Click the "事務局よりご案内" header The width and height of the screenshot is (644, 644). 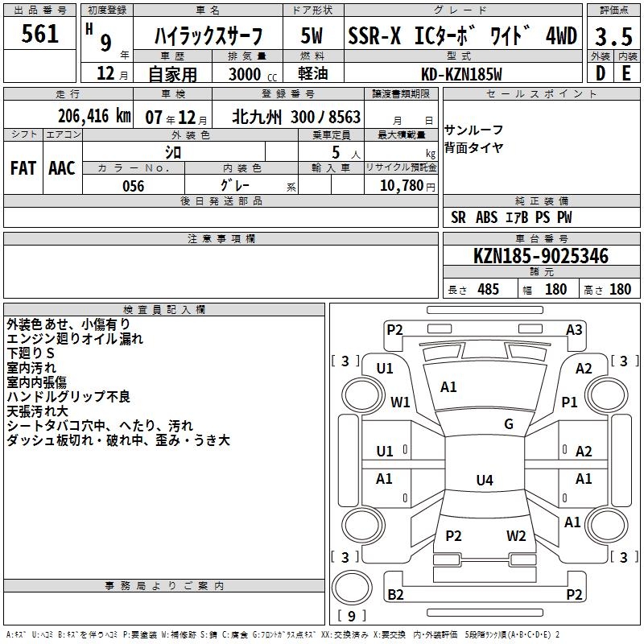coord(164,586)
